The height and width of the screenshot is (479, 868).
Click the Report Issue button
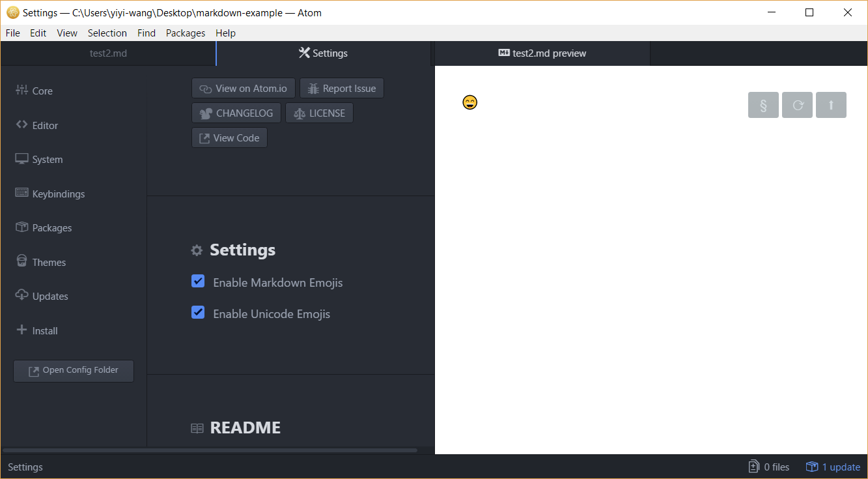tap(342, 88)
